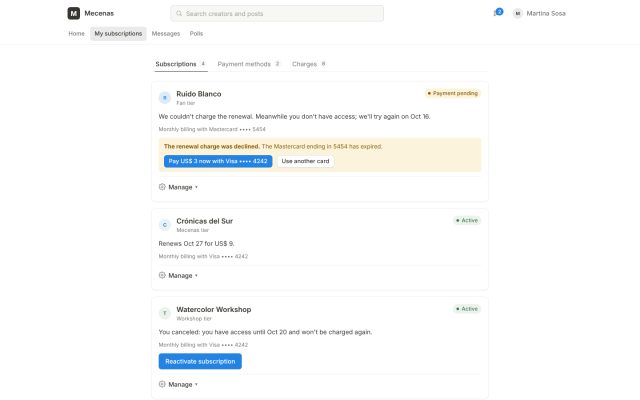Expand the Manage dropdown for Crónicas del Sur
The width and height of the screenshot is (640, 400).
point(178,276)
